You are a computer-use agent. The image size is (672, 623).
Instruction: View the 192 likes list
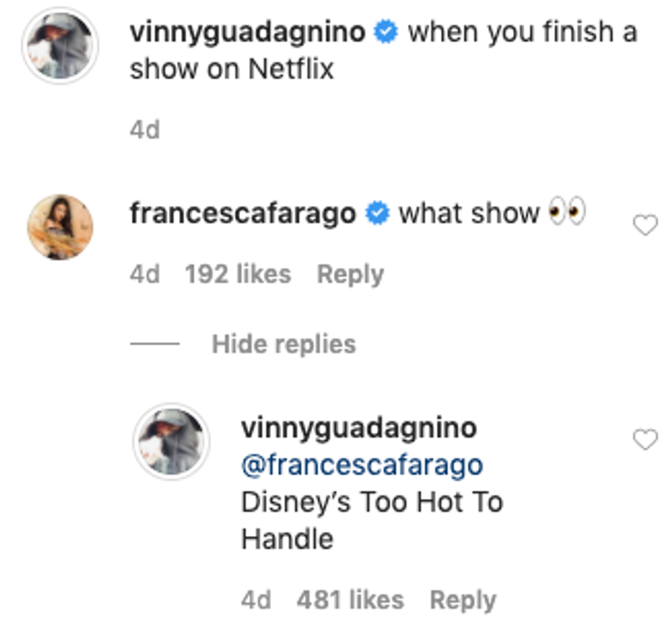(238, 274)
